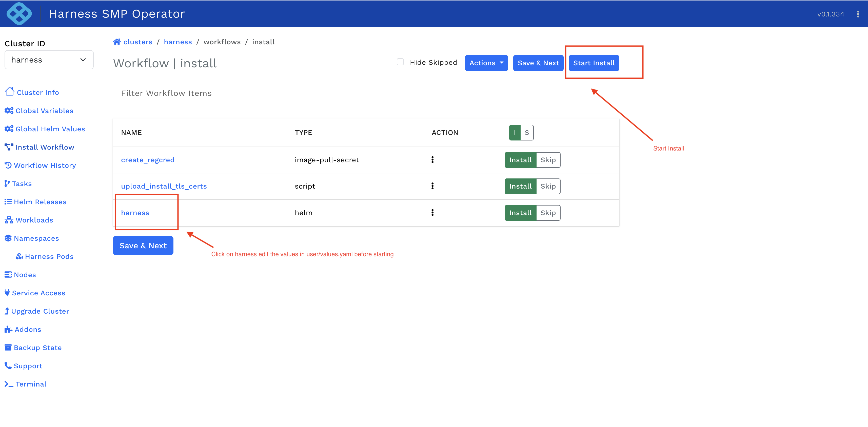Click the Helm Releases list icon
Screen dimensions: 868x427
[x=8, y=201]
